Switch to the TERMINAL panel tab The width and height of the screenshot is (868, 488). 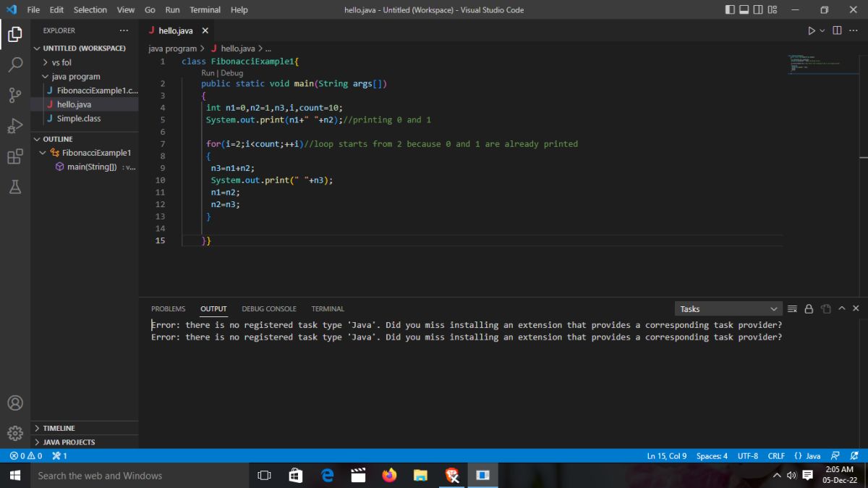(x=328, y=308)
